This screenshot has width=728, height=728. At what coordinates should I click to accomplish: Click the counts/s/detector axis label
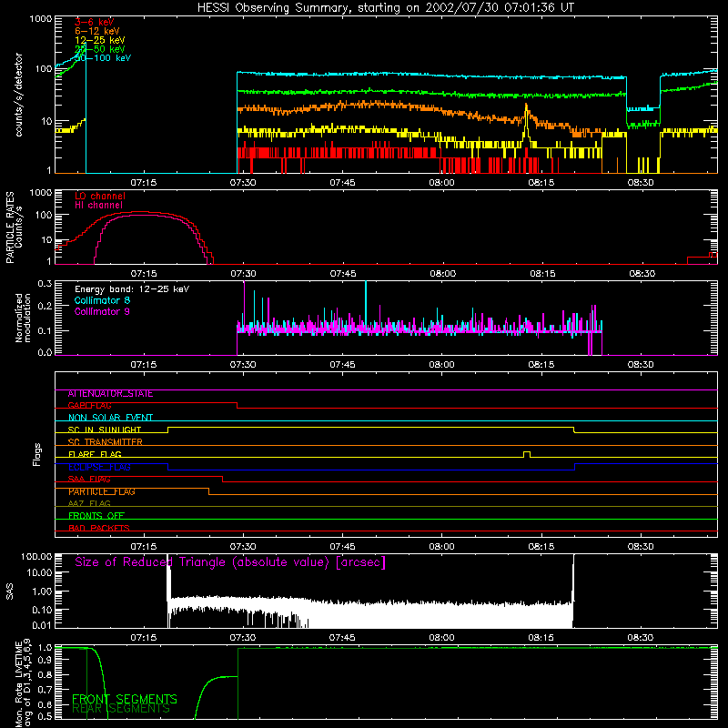pyautogui.click(x=19, y=95)
